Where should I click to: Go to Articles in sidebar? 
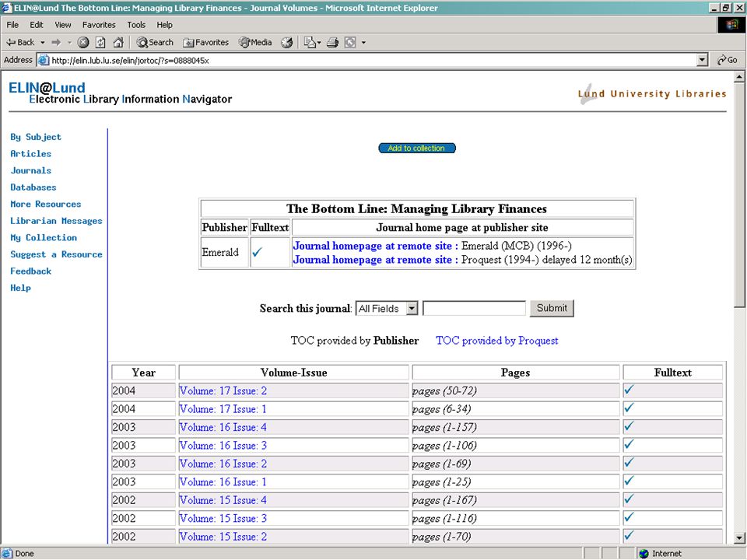pos(30,153)
